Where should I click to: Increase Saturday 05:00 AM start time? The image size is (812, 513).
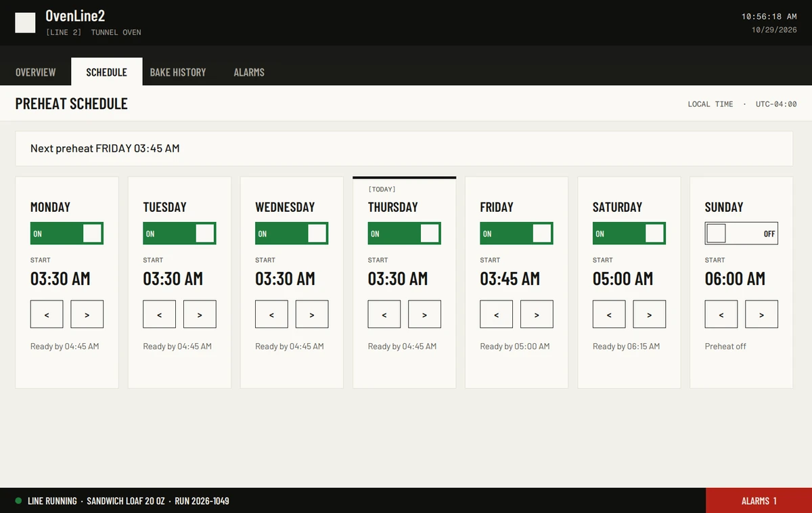point(650,315)
